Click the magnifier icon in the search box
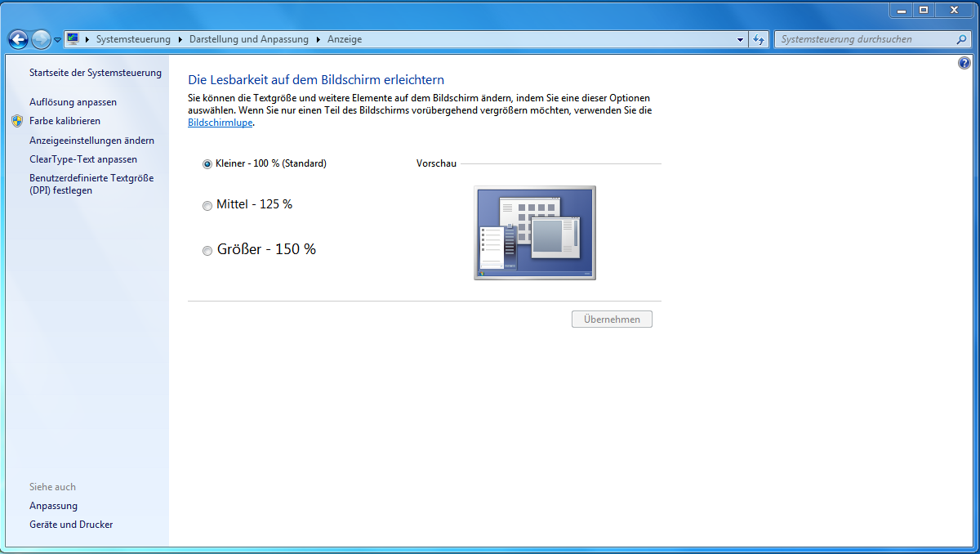 pos(961,39)
